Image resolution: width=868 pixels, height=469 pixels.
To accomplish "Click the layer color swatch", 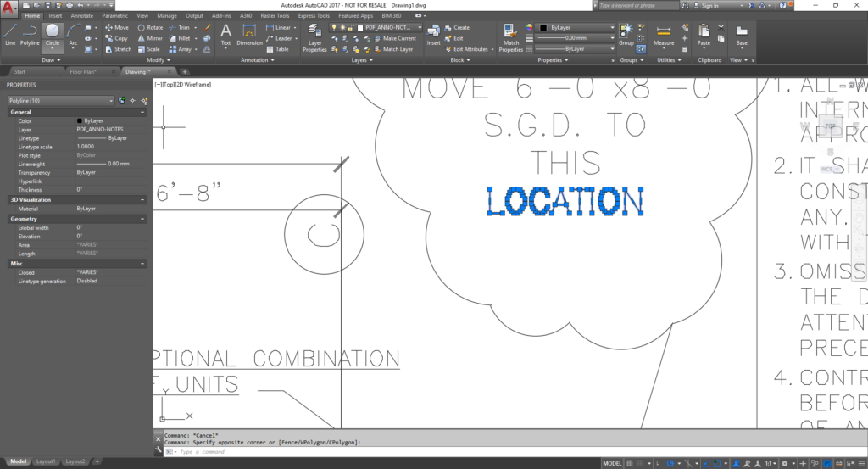I will pos(360,27).
